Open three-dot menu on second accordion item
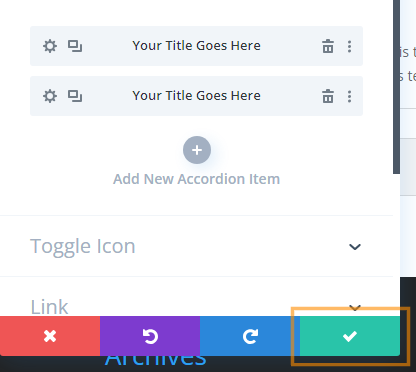The height and width of the screenshot is (372, 416). 349,96
